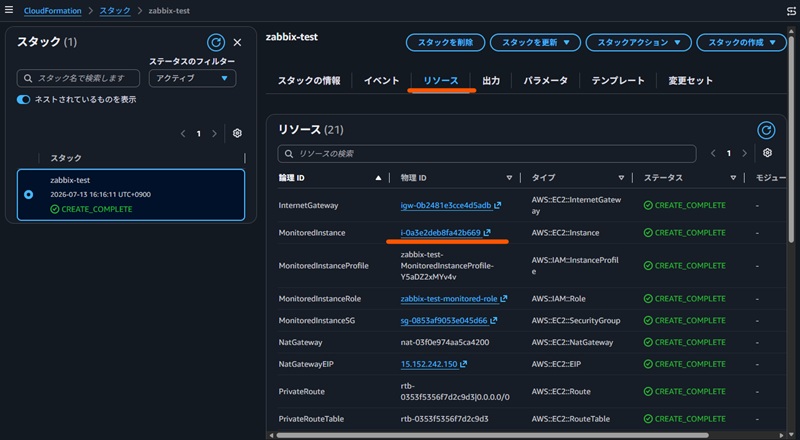Go to next page of stacks
Viewport: 800px width, 440px height.
[214, 134]
